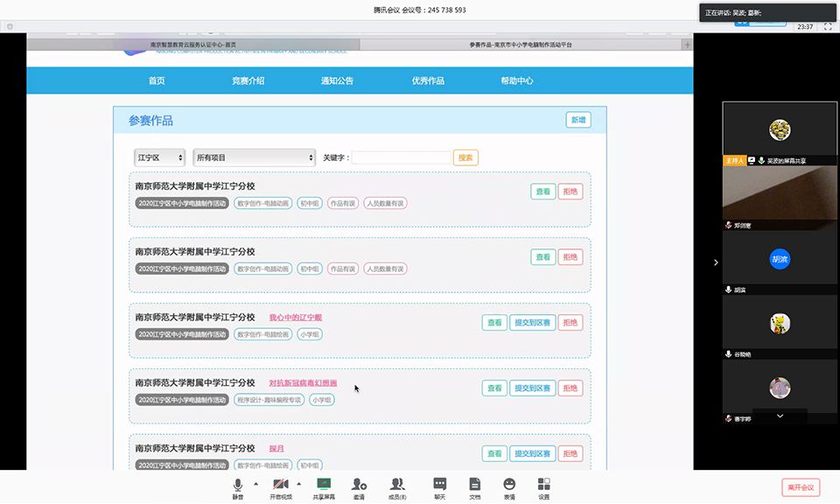Click 查看 for 对抗新冠病毒幻想画
This screenshot has width=840, height=504.
(x=494, y=388)
